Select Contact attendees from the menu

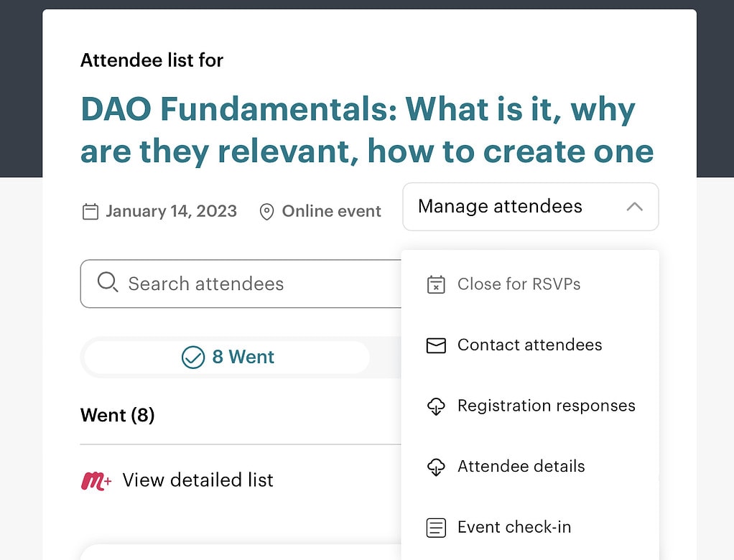[x=529, y=345]
